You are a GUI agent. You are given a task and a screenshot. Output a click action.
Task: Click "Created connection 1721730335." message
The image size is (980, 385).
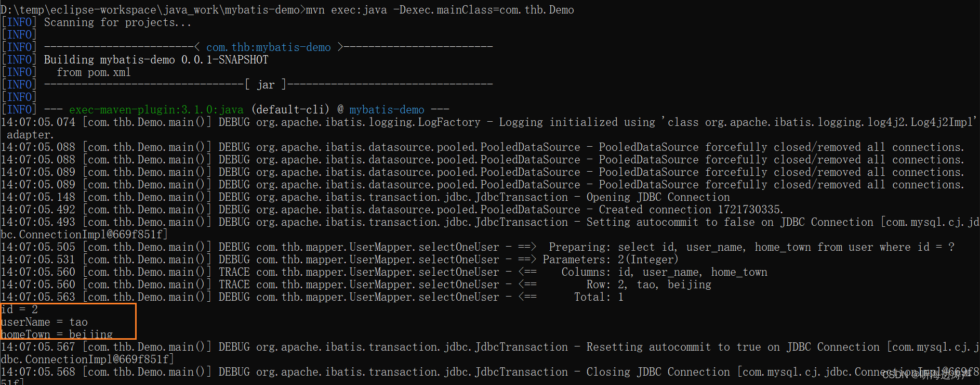click(x=691, y=210)
